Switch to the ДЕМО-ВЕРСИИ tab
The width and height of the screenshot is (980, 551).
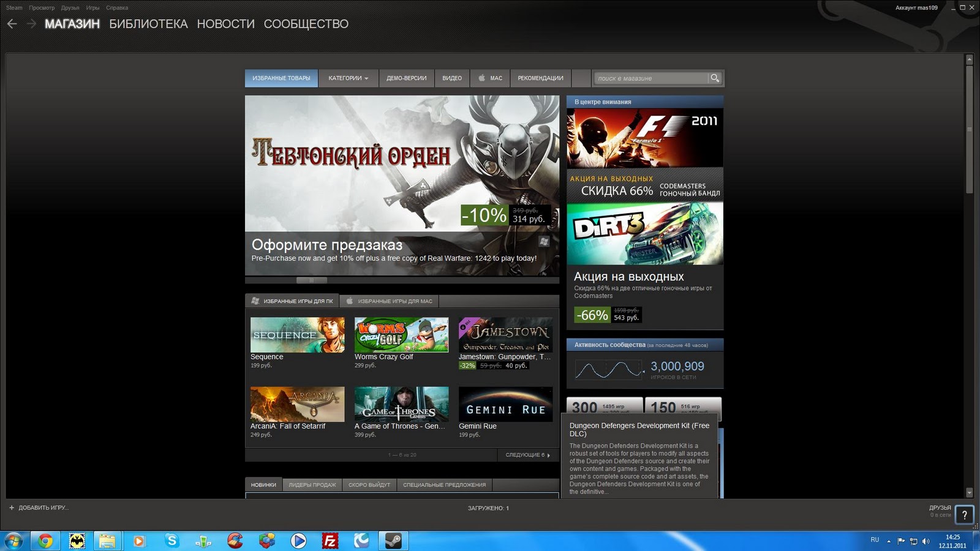(407, 78)
